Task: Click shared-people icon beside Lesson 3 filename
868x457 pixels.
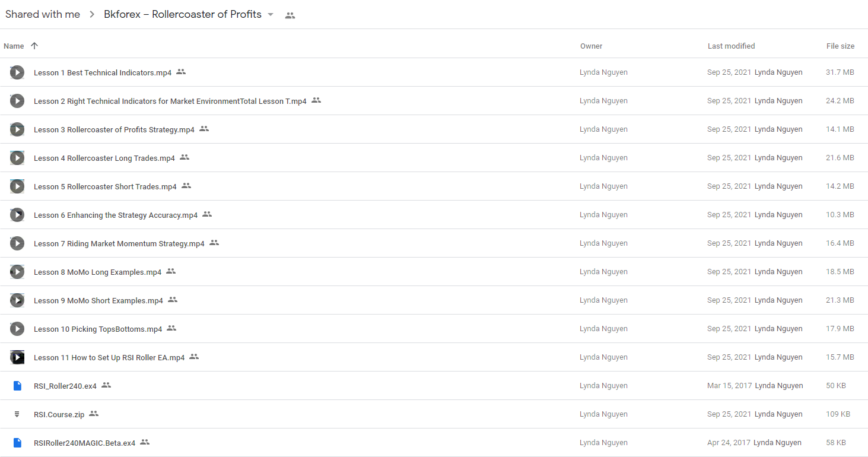Action: point(204,129)
